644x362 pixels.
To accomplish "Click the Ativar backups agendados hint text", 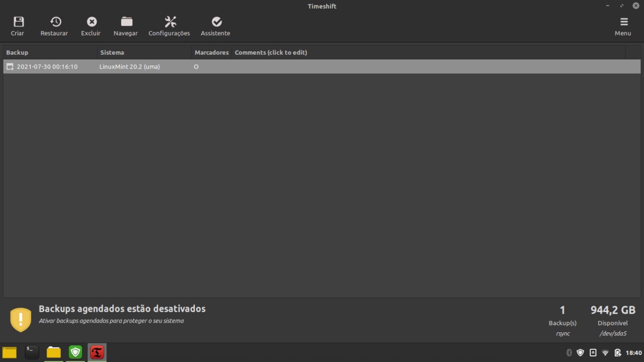I will click(111, 321).
